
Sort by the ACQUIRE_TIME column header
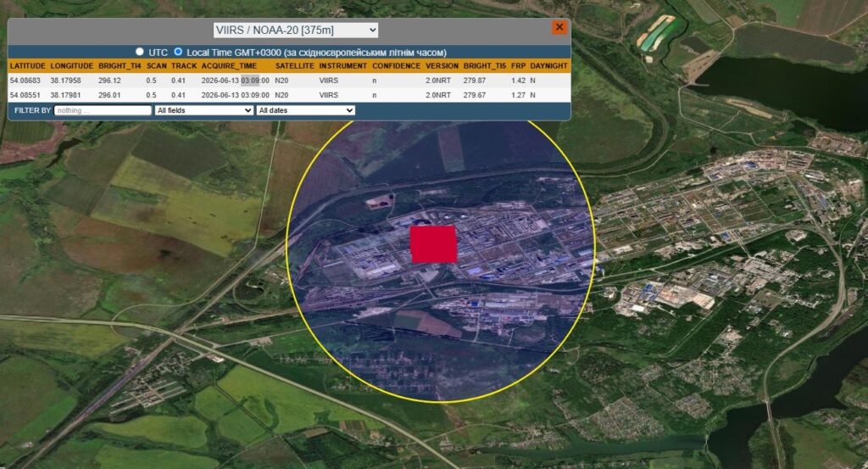tap(229, 65)
